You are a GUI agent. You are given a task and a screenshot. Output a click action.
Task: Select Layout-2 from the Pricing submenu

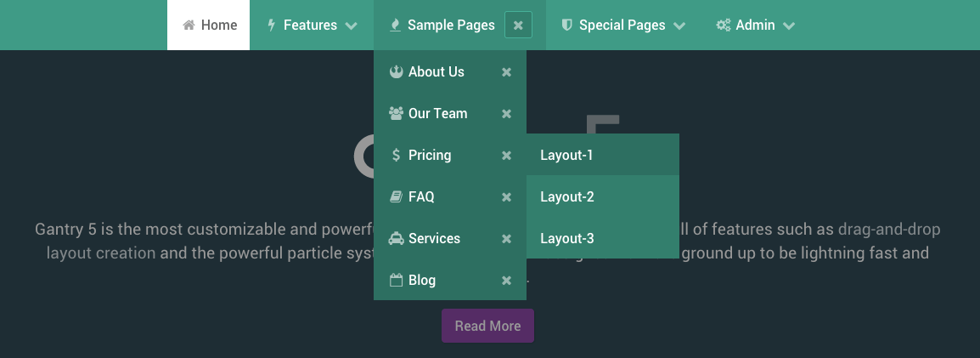(x=567, y=197)
